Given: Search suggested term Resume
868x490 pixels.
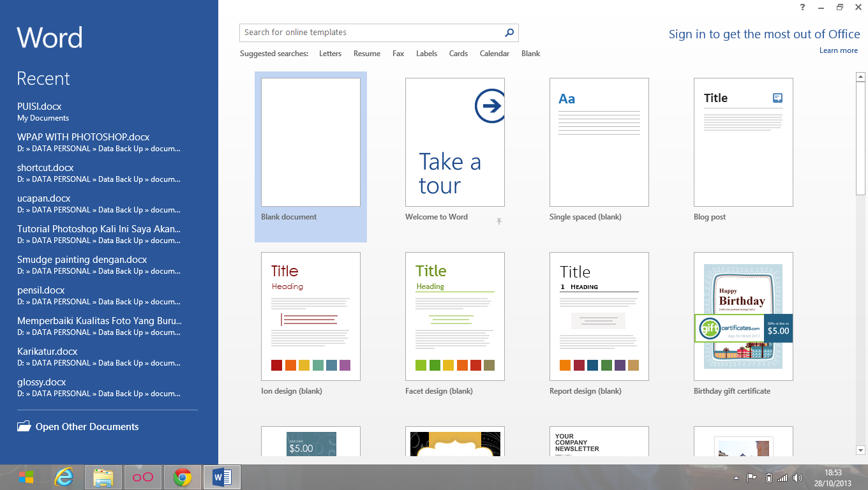Looking at the screenshot, I should tap(367, 54).
